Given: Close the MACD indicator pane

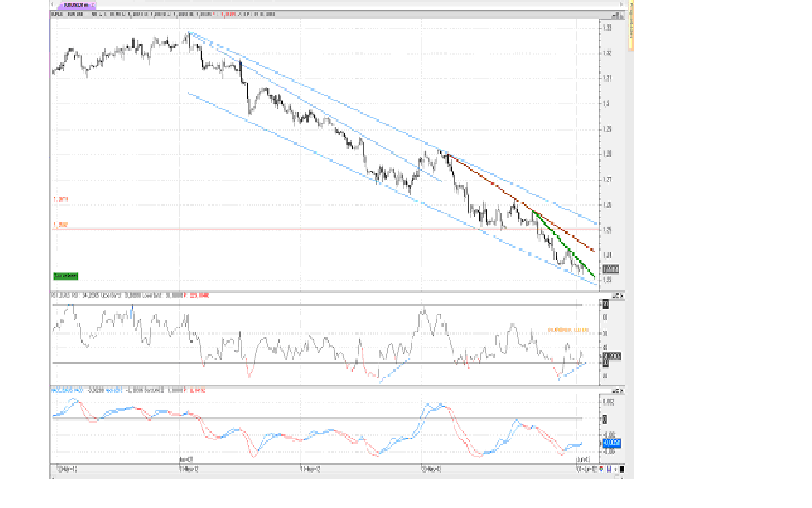Looking at the screenshot, I should coord(622,392).
